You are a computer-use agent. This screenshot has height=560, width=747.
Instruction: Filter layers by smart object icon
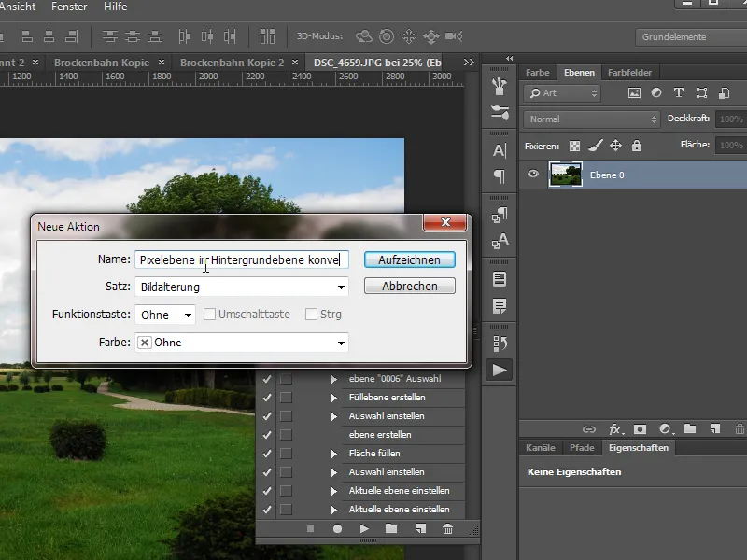725,92
